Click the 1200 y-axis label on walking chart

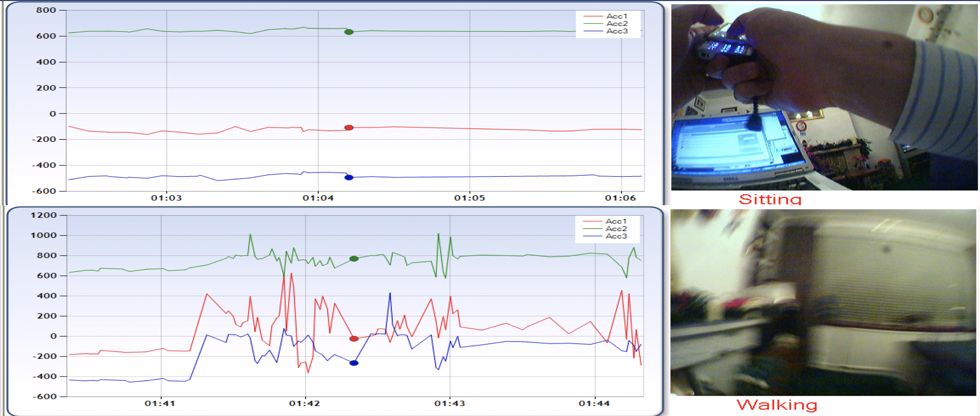[43, 215]
